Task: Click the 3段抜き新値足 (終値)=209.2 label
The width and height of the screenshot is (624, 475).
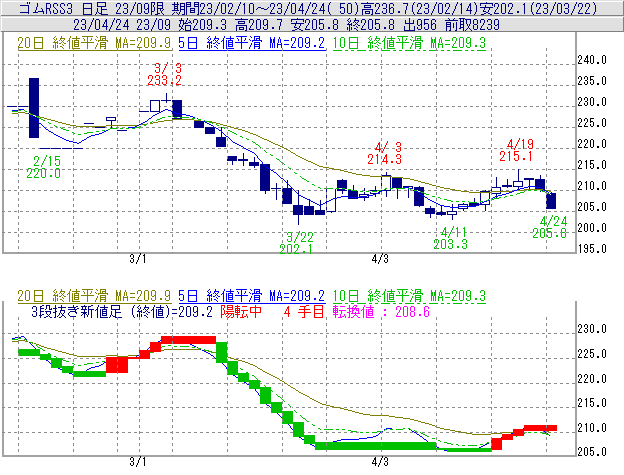Action: 122,311
